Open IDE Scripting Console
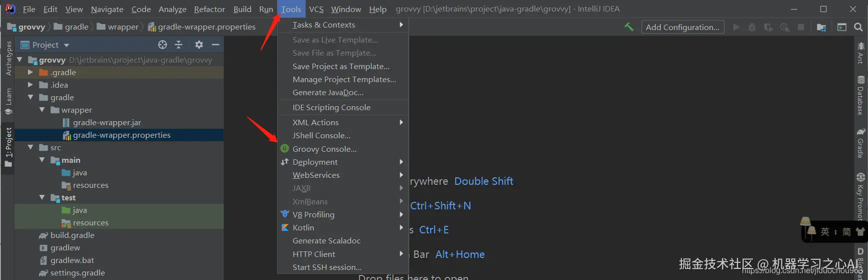This screenshot has height=280, width=868. 343,107
